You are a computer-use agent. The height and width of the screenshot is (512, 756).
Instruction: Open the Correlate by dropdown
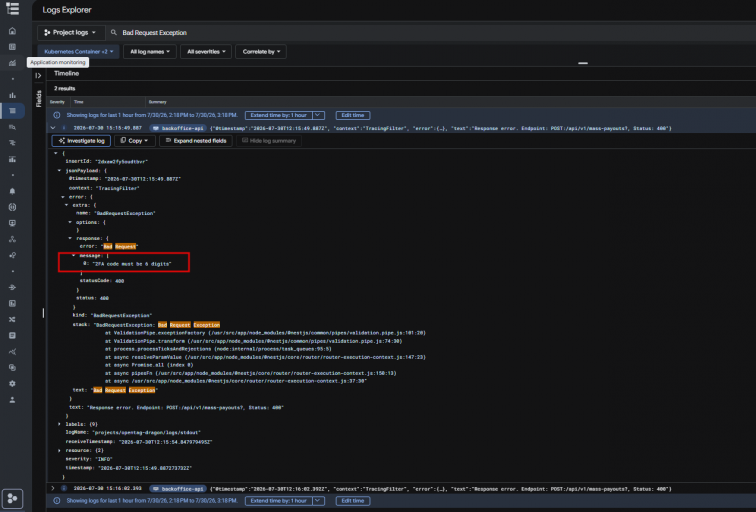[x=261, y=52]
